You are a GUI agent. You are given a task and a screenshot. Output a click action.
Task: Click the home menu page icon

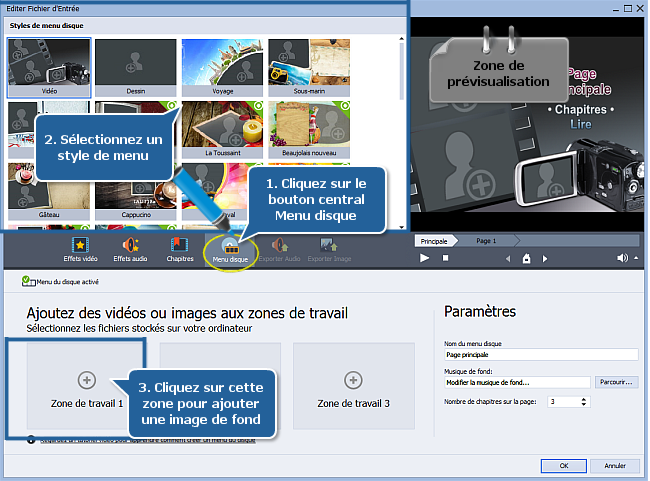point(526,259)
